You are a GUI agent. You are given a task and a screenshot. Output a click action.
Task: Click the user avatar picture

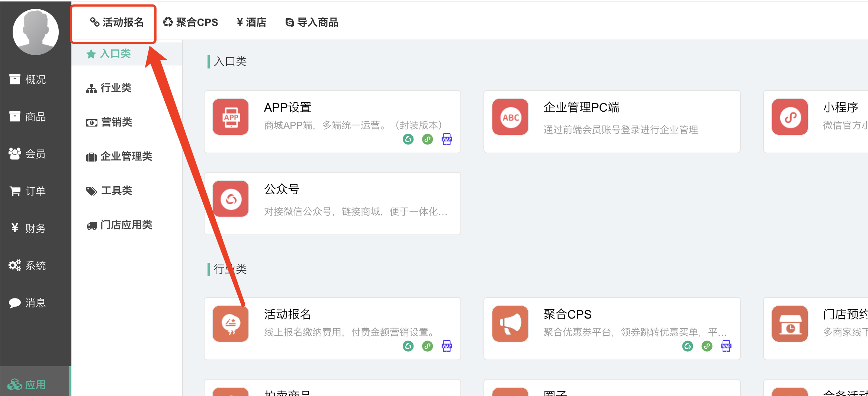[x=36, y=32]
